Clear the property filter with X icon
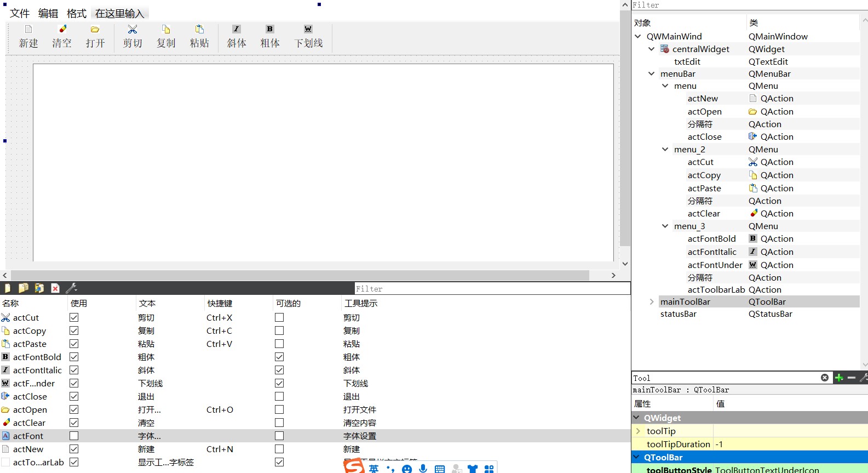 pos(825,378)
